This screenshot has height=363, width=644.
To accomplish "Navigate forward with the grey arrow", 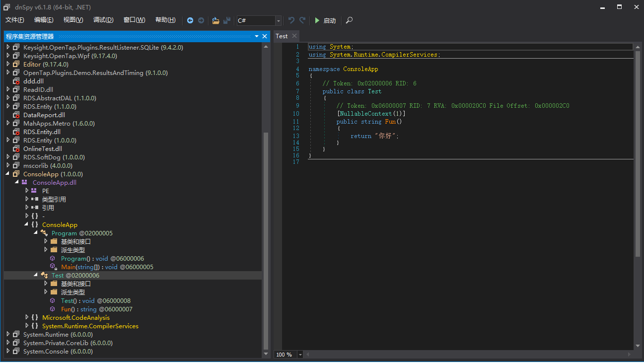I will 201,20.
